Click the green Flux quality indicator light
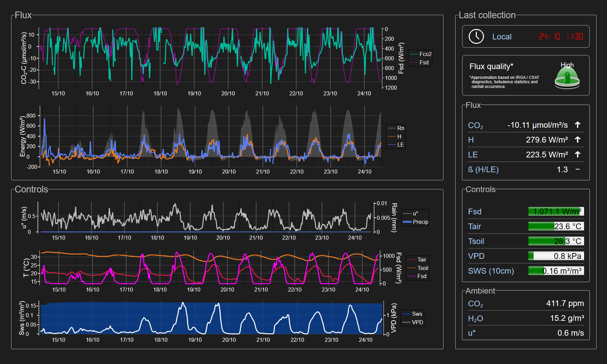The image size is (607, 364). 567,78
